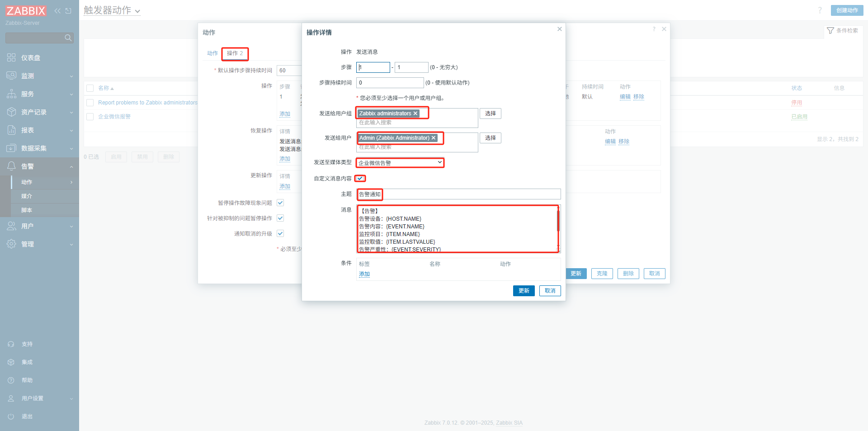
Task: Click the sidebar search magnifier icon
Action: [x=68, y=38]
